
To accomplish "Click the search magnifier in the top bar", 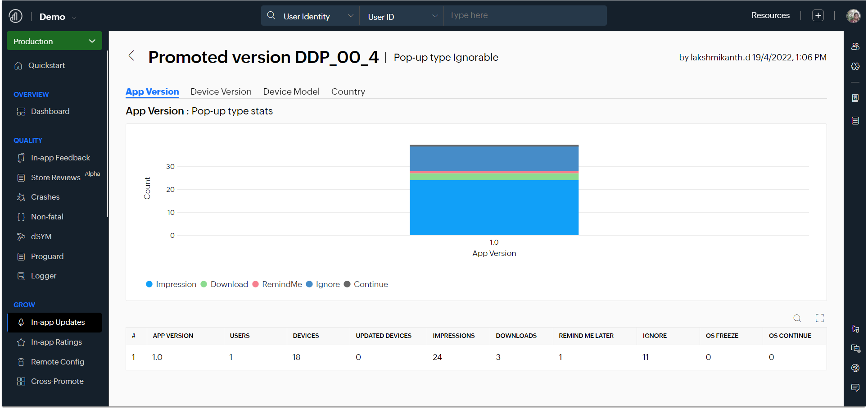I will coord(271,15).
